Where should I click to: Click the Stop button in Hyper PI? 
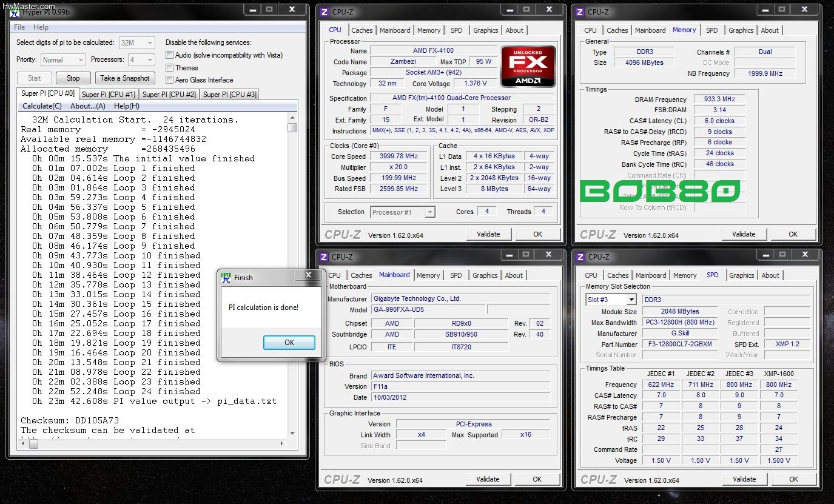73,78
